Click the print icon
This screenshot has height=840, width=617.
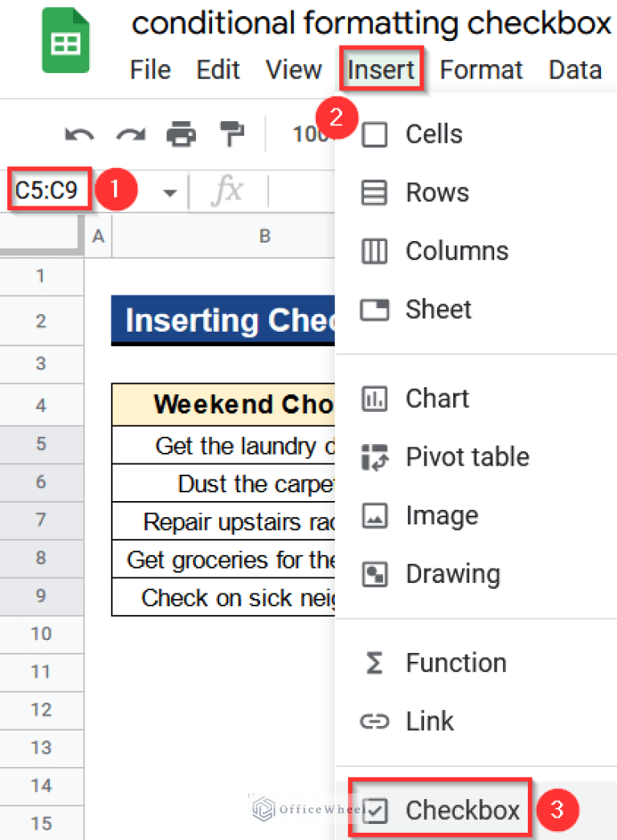(181, 134)
